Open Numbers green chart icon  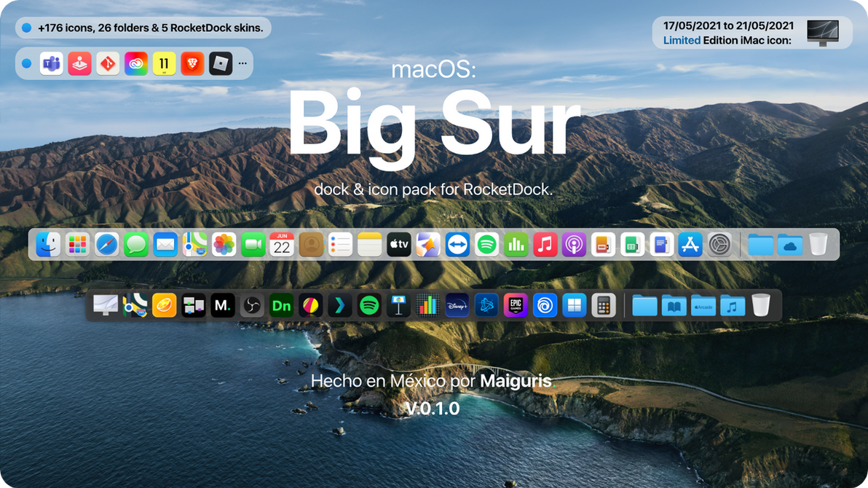516,244
